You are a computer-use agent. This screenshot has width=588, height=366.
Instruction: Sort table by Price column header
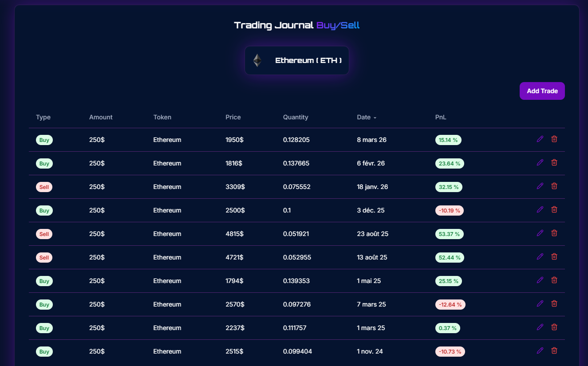[233, 118]
